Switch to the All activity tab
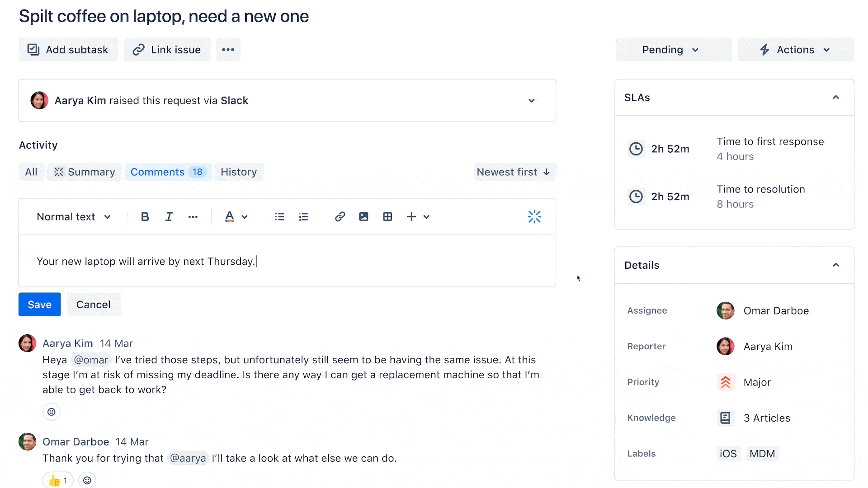 (30, 172)
